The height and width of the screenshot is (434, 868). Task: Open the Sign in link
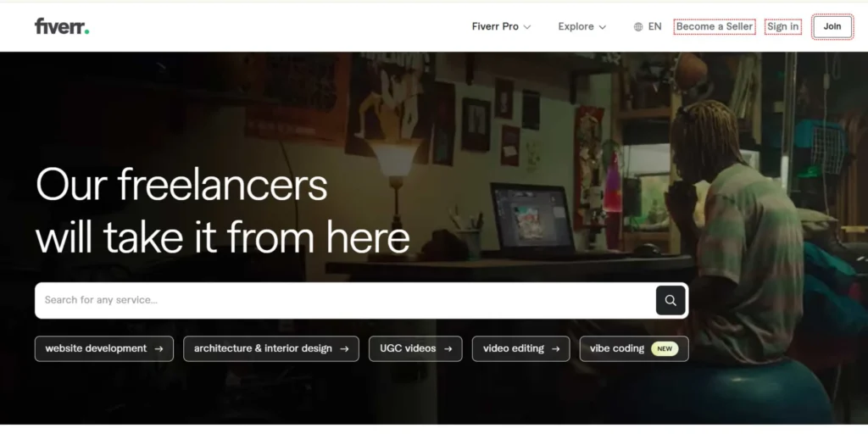[x=782, y=26]
